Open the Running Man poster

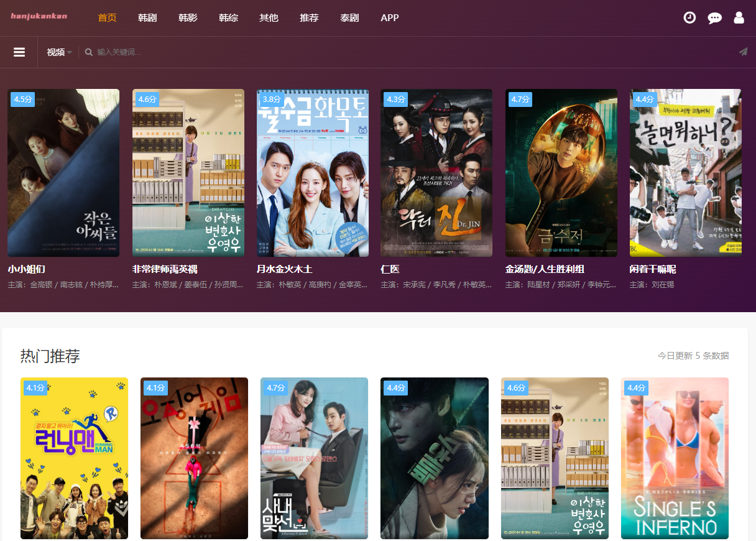(x=74, y=458)
